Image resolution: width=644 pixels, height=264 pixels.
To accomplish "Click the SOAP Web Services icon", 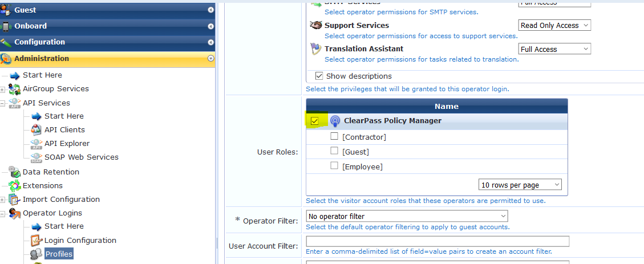I will (x=37, y=158).
